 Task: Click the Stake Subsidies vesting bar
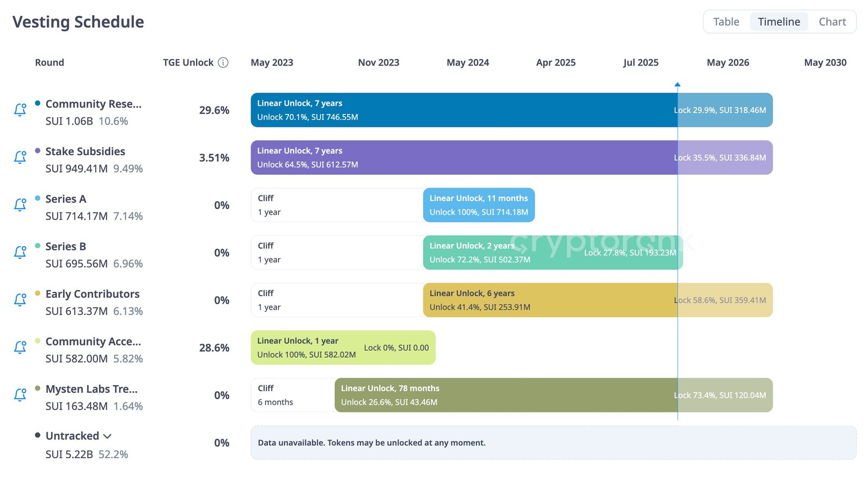[x=461, y=157]
